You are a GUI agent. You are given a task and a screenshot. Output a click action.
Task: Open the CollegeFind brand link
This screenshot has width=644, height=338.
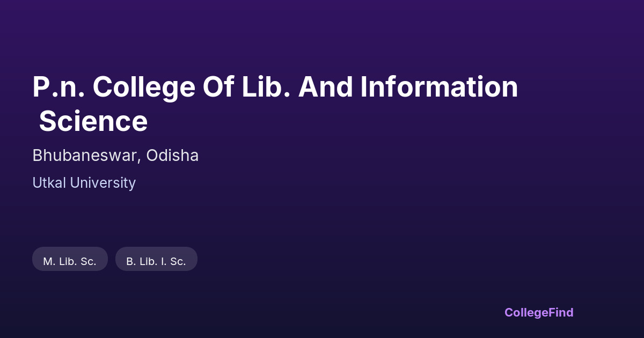(539, 312)
